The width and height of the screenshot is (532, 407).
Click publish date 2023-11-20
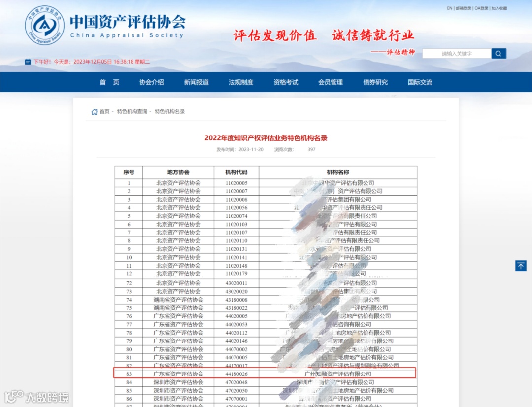(x=251, y=149)
